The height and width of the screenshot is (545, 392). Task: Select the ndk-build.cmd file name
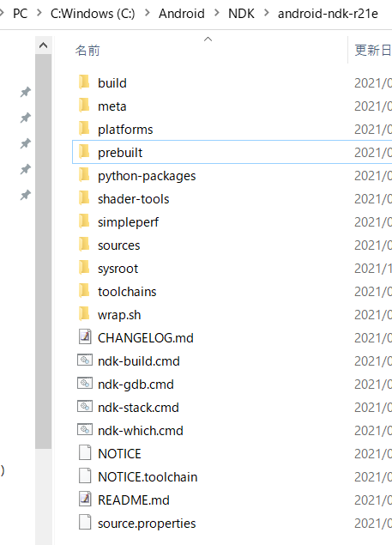pyautogui.click(x=139, y=361)
